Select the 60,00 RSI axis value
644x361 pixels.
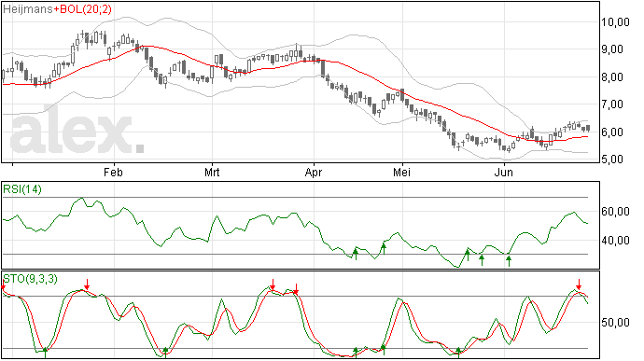pos(615,212)
